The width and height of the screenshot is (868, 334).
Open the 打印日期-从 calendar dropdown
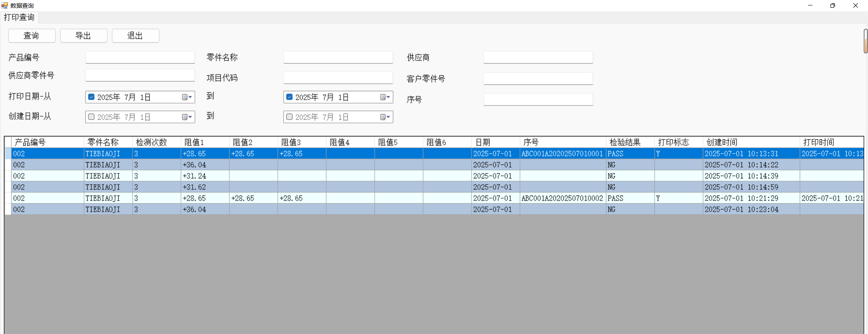pos(188,97)
